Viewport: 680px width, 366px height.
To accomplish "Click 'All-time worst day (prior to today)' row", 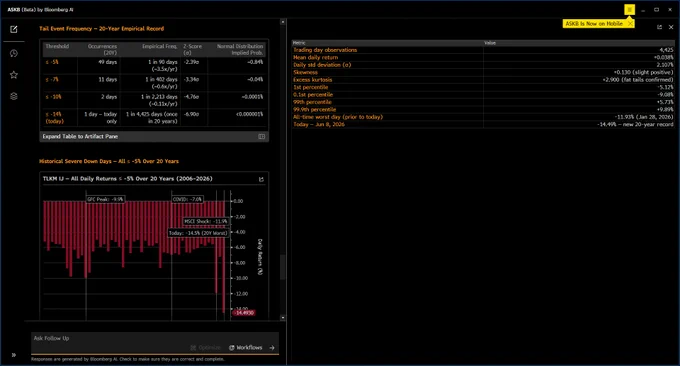I will click(483, 117).
